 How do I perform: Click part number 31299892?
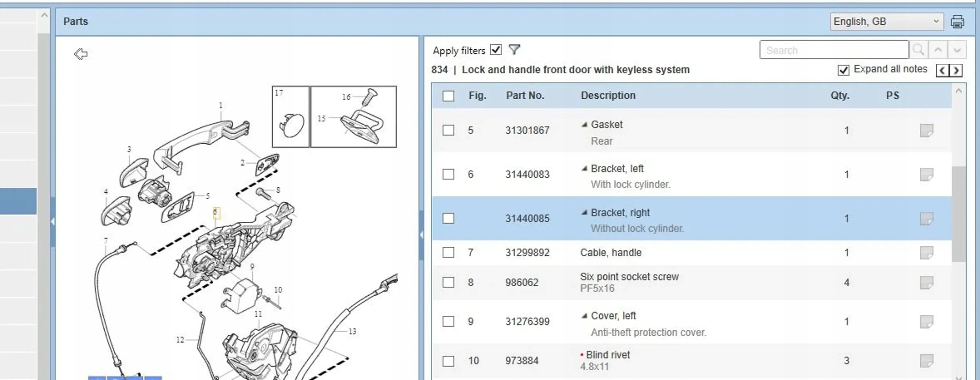pyautogui.click(x=527, y=253)
